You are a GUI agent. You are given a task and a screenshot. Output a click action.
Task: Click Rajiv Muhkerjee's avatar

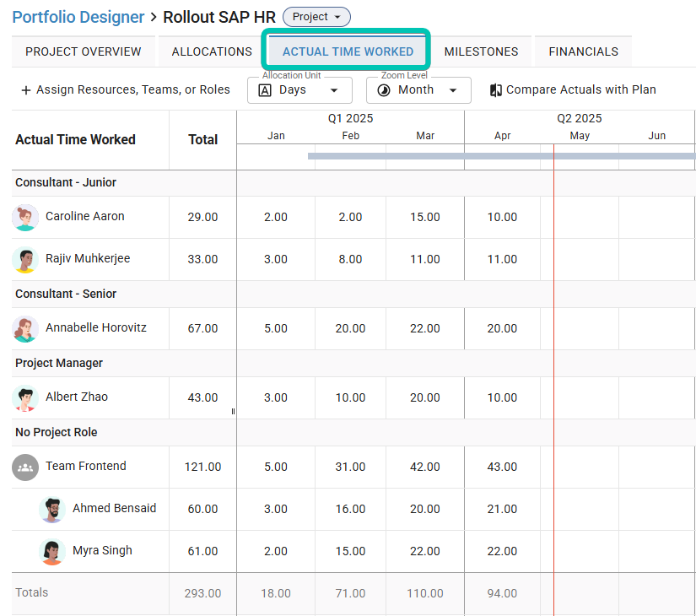coord(25,259)
